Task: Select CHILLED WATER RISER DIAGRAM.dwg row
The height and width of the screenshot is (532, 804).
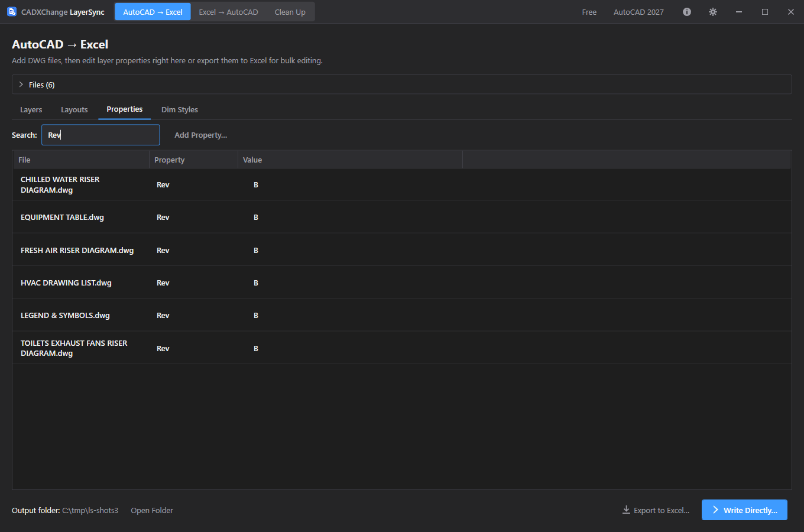Action: tap(402, 184)
